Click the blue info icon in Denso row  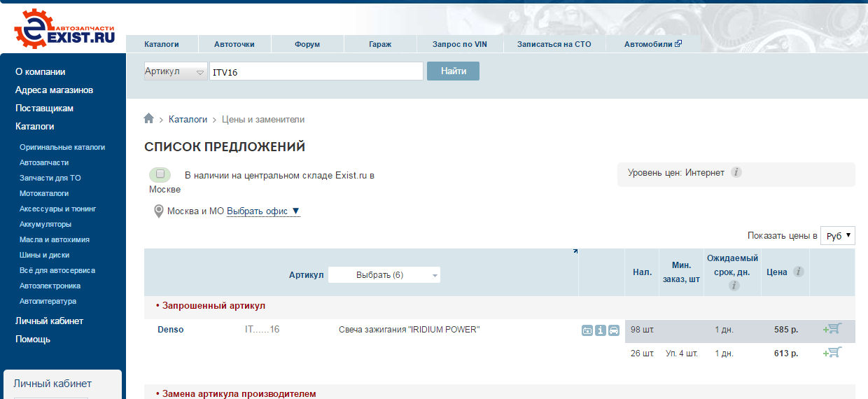601,330
